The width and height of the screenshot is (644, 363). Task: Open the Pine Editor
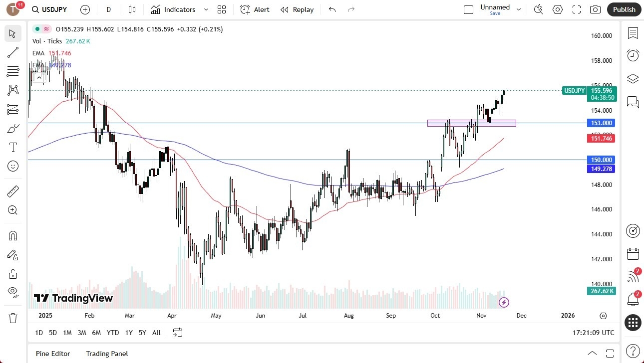53,354
